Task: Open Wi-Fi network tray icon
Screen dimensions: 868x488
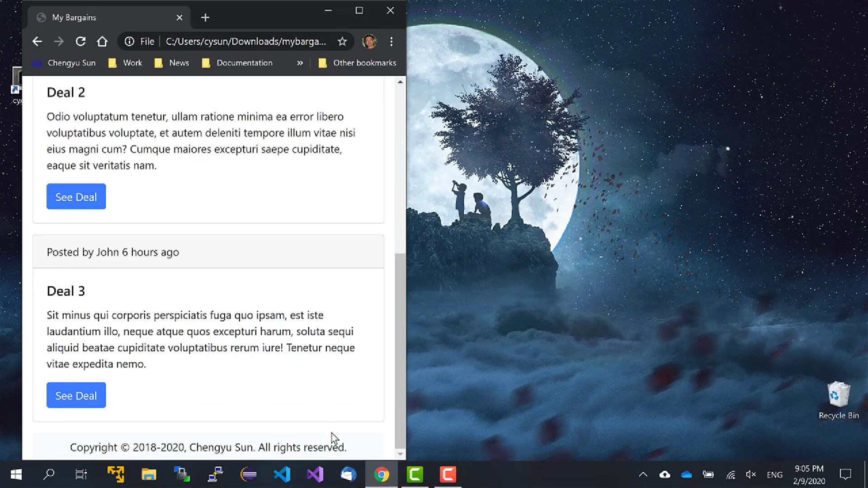Action: coord(731,474)
